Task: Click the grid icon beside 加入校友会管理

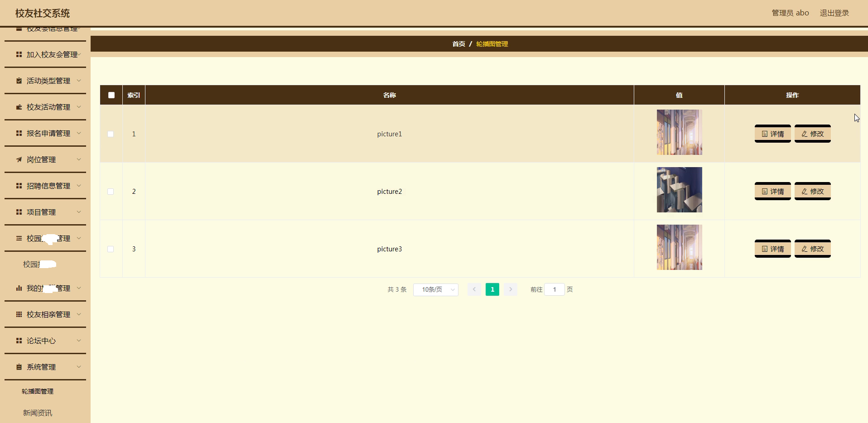Action: coord(19,54)
